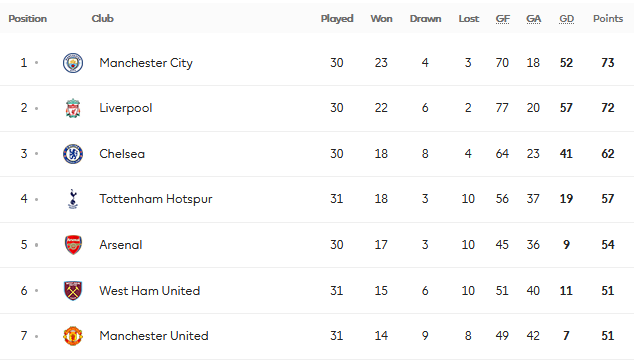Open the Manchester City club link

[146, 63]
